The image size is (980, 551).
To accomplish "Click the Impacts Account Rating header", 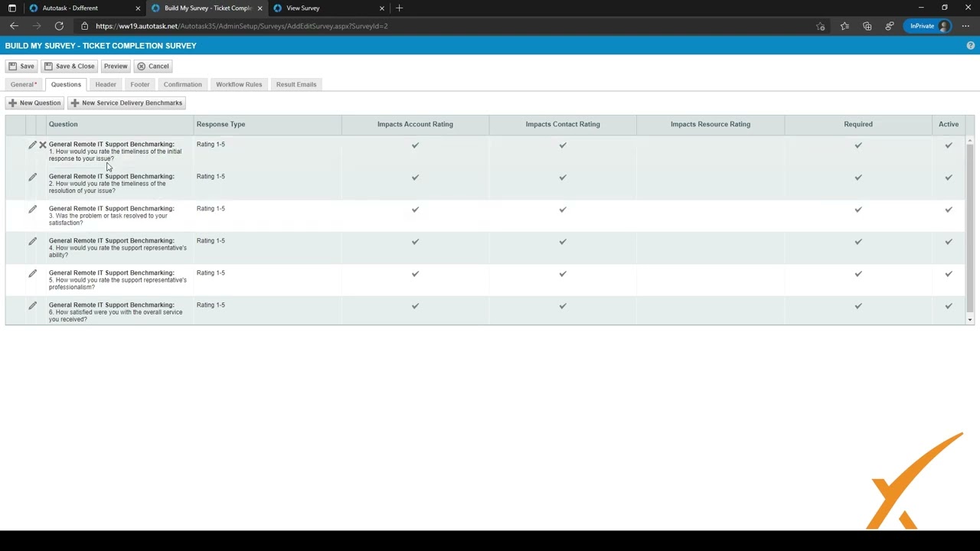I will 415,124.
